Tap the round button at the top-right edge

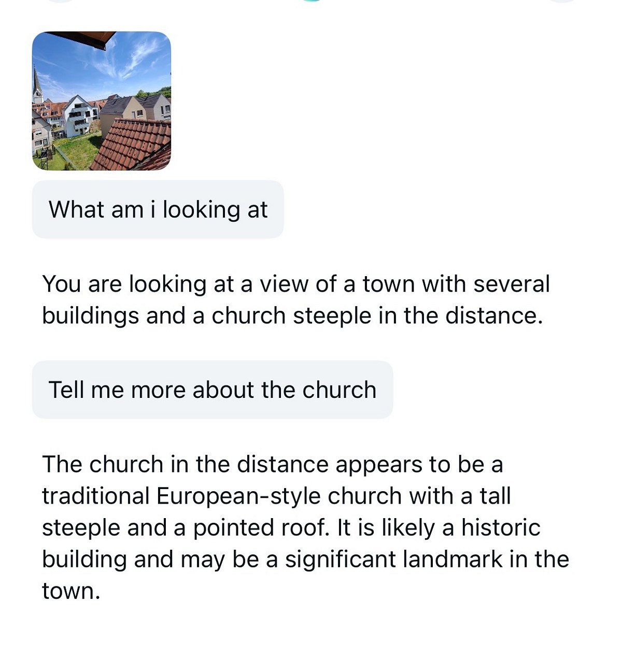tap(562, 1)
